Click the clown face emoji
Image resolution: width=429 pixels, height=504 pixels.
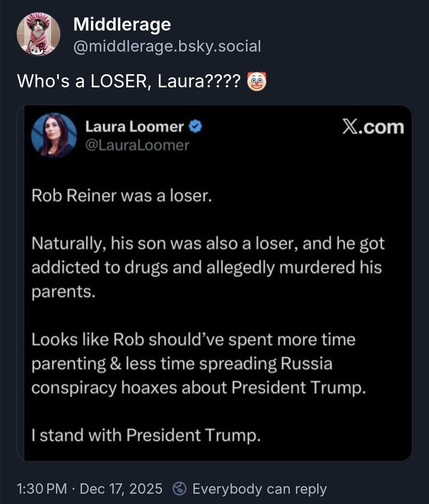(257, 81)
